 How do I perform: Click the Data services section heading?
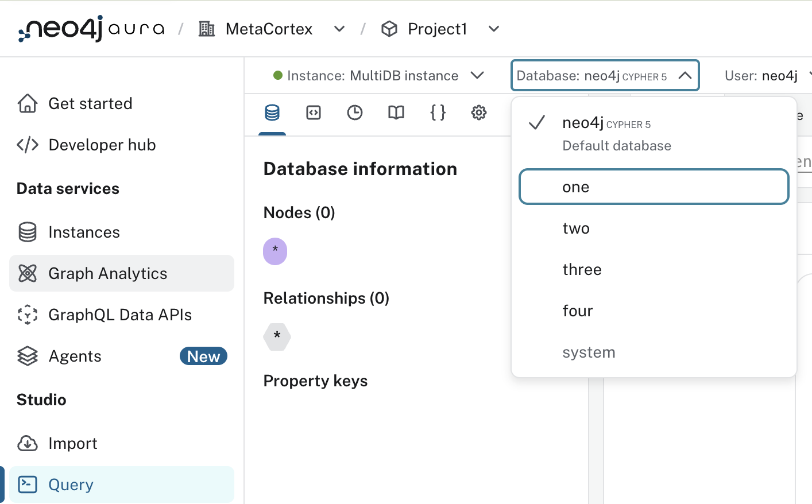pos(68,188)
